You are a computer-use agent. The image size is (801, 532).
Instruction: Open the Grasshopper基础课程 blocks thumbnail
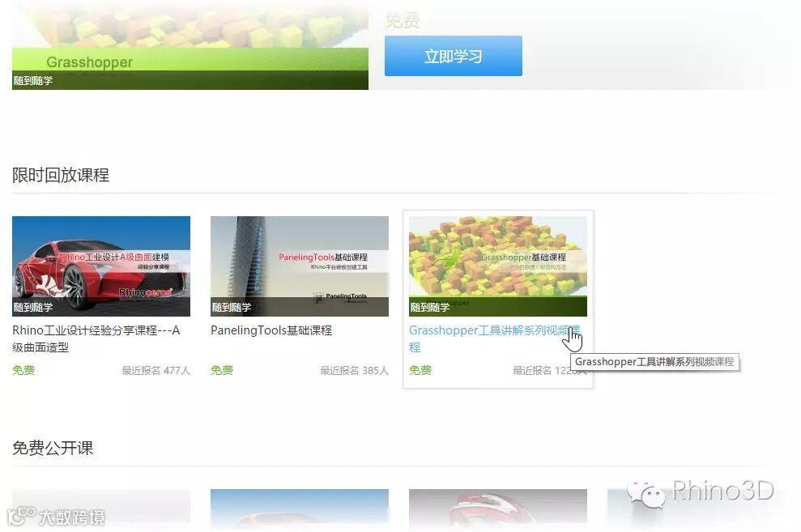point(497,266)
